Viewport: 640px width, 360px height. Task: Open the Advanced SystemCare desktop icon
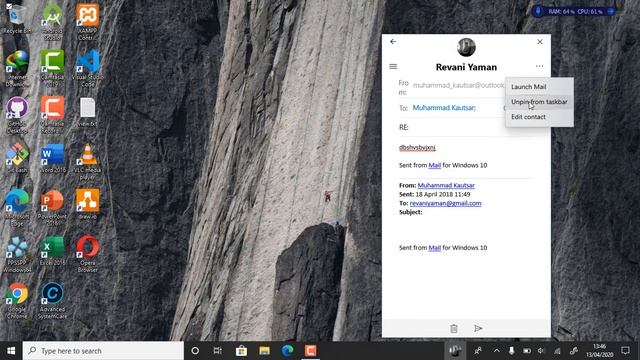(x=52, y=301)
